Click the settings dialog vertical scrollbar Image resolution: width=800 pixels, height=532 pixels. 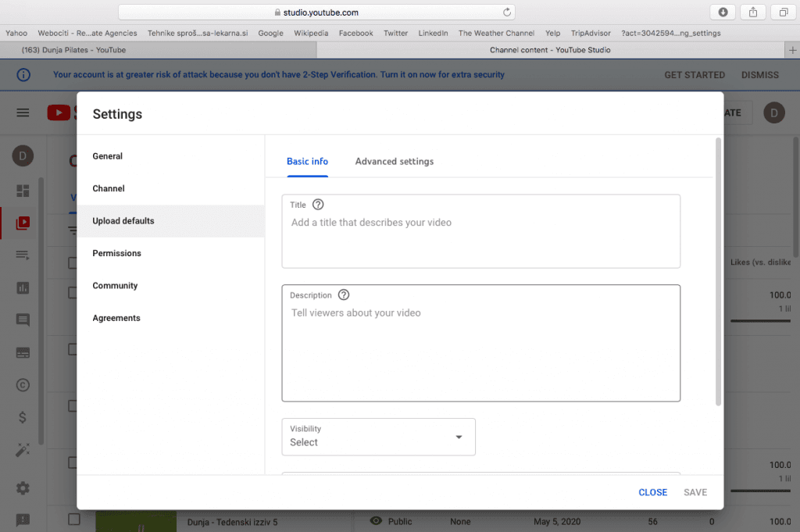tap(718, 272)
